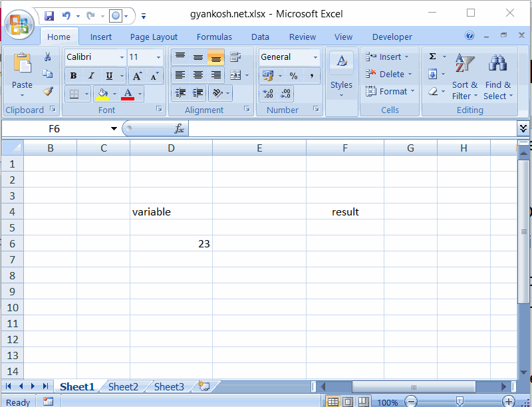Open the Font name dropdown
The height and width of the screenshot is (407, 532).
click(120, 58)
